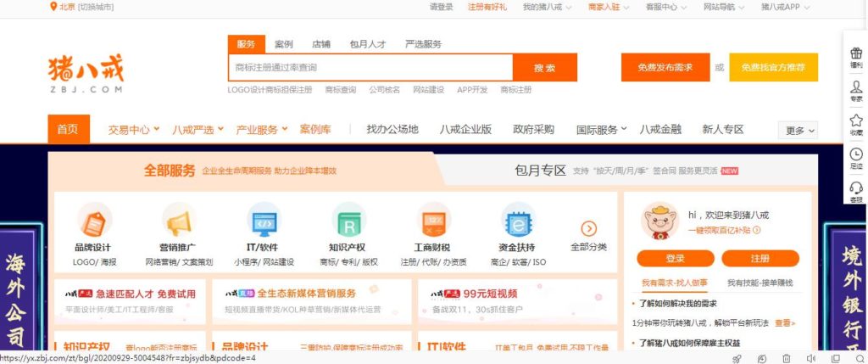Open the 客服 headset icon in sidebar
868x364 pixels.
856,188
